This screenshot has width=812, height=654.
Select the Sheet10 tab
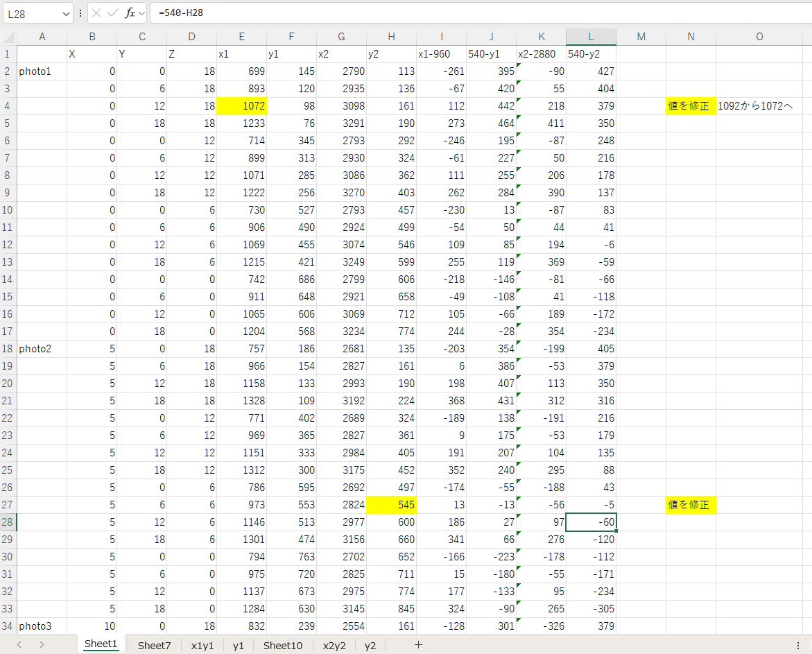[x=283, y=645]
